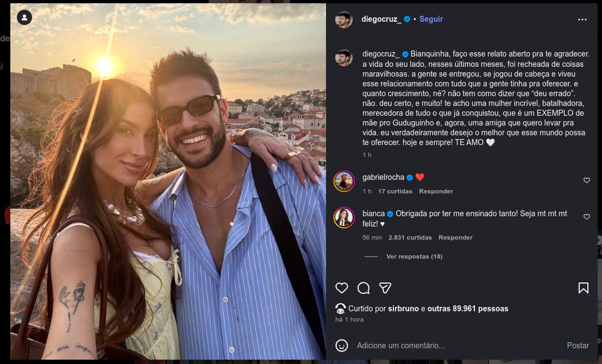Open the diegocruz_ header username
The height and width of the screenshot is (364, 602).
tap(381, 19)
